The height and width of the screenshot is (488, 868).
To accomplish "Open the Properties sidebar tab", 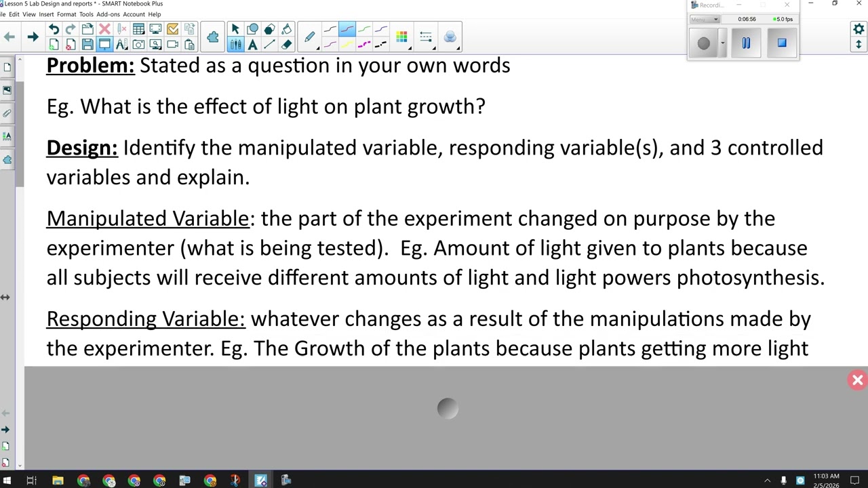I will click(7, 136).
